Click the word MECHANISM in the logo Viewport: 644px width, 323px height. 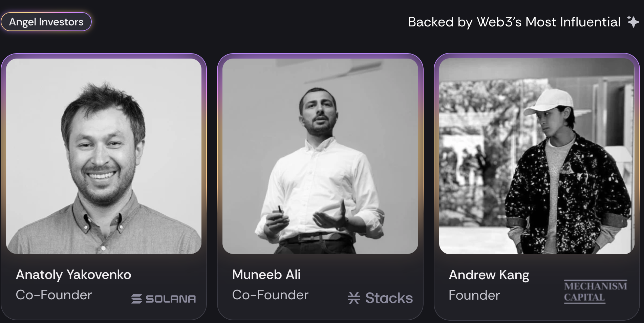point(595,286)
